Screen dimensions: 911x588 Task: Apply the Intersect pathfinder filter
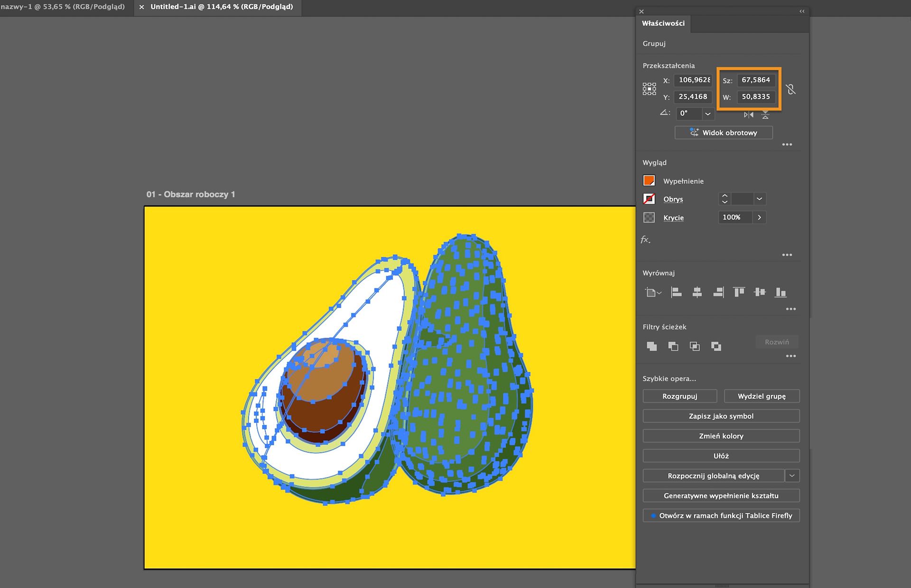[x=695, y=347]
